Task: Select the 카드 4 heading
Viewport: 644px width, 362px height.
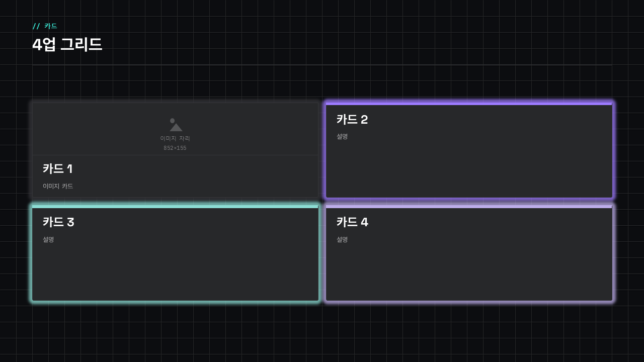Action: pos(352,222)
